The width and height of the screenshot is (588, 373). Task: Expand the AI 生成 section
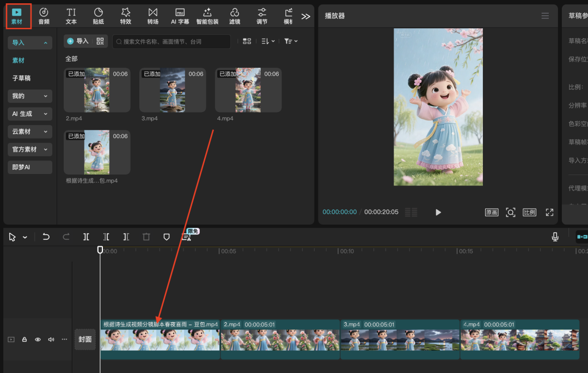point(30,114)
